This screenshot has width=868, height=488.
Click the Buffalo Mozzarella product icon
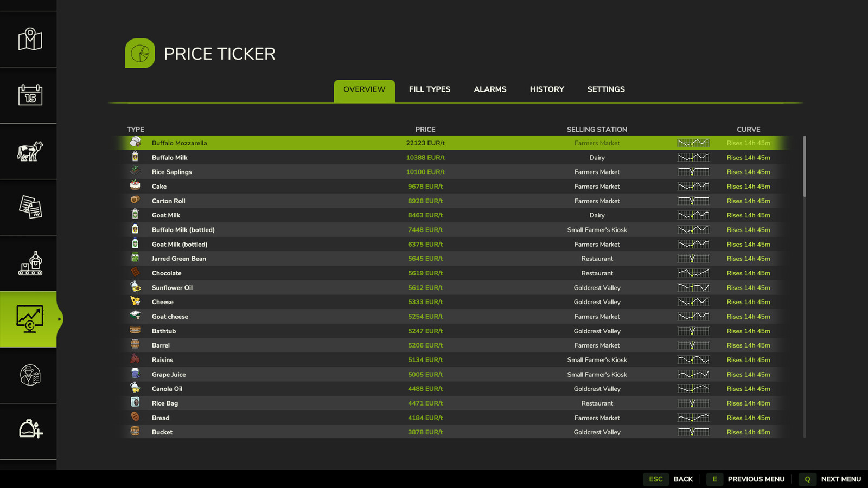pos(135,142)
